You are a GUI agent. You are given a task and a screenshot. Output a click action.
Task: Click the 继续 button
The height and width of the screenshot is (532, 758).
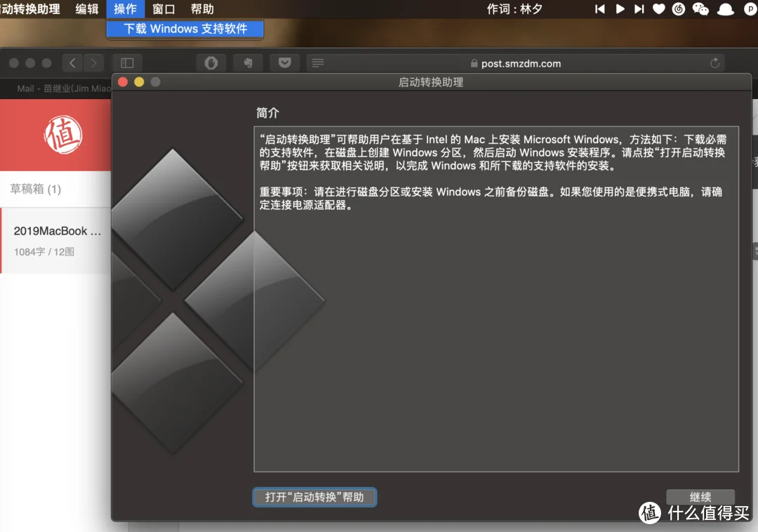[x=700, y=497]
